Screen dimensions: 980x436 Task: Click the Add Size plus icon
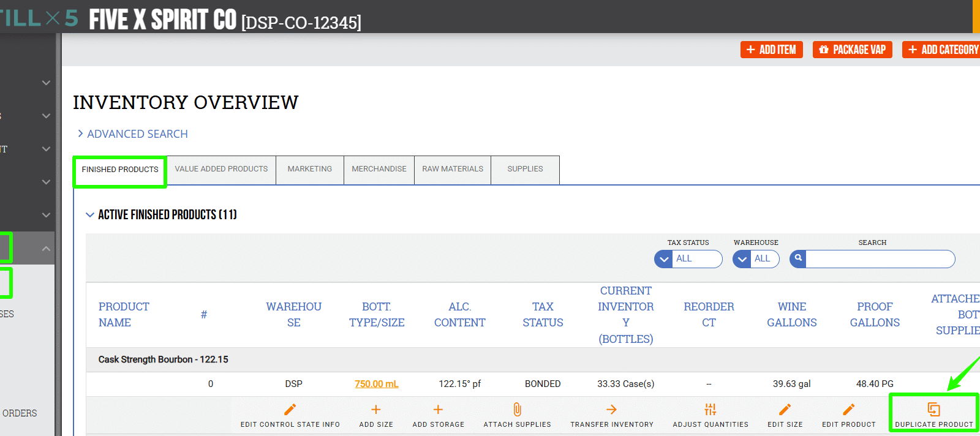tap(376, 410)
